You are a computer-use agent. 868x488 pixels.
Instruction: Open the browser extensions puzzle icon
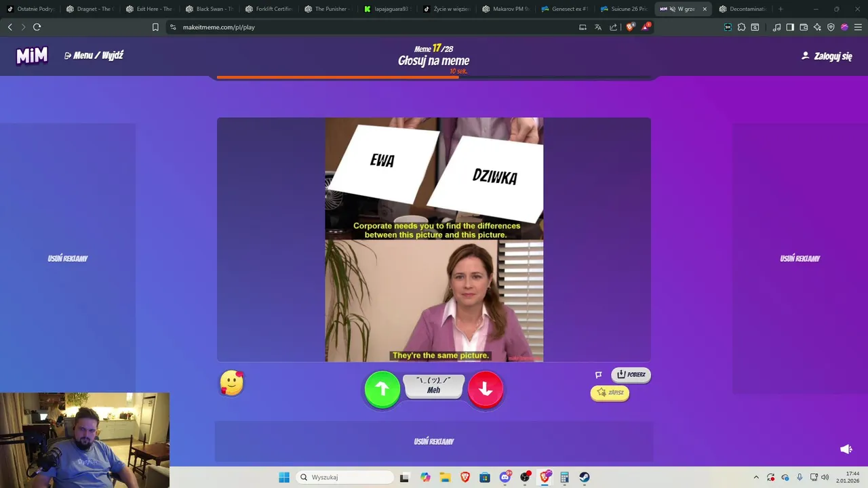(x=741, y=27)
